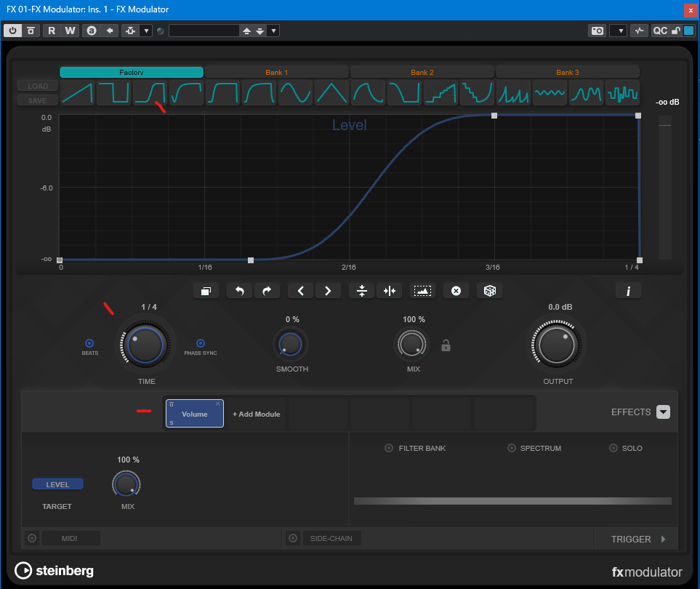700x589 pixels.
Task: Select the square dip curve preset
Action: point(114,93)
